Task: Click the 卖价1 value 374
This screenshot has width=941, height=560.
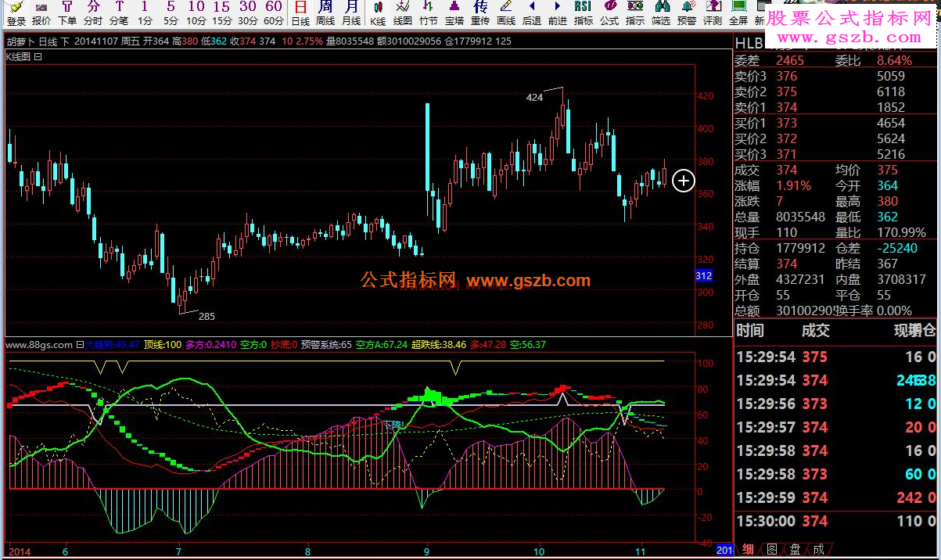Action: [x=787, y=107]
